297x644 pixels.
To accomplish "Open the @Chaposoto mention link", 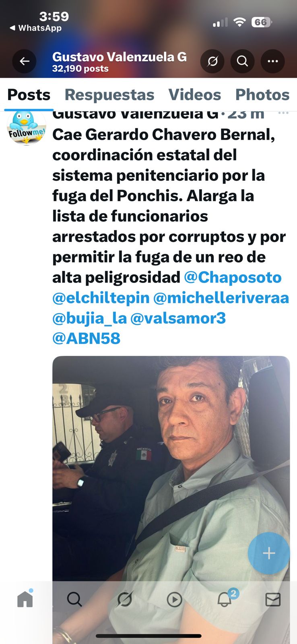I will click(x=233, y=277).
